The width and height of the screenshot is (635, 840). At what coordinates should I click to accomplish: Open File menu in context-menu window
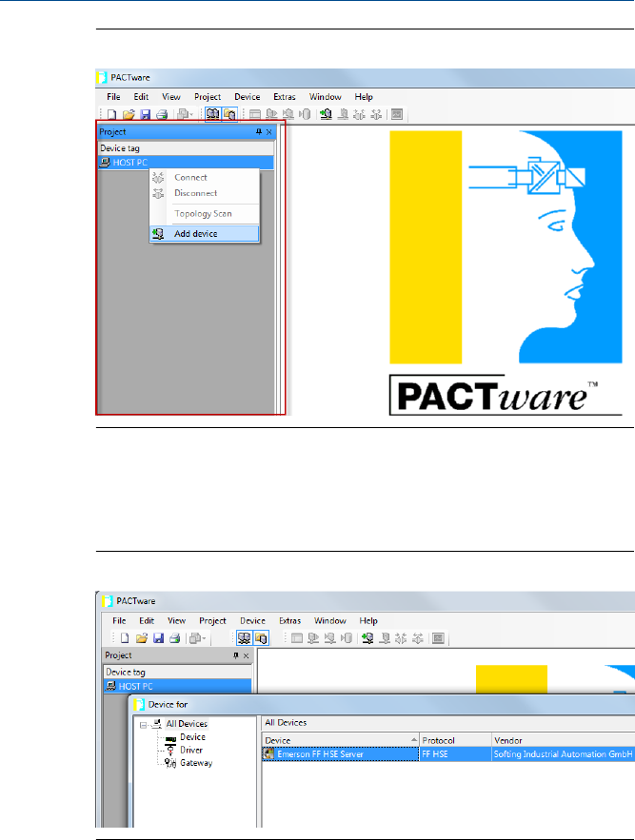point(113,97)
